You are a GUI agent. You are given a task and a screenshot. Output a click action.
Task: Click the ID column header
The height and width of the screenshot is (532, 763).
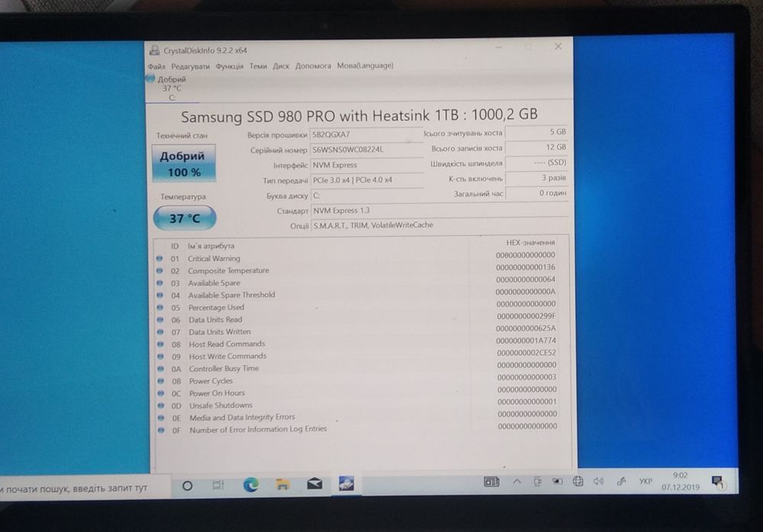(x=175, y=247)
